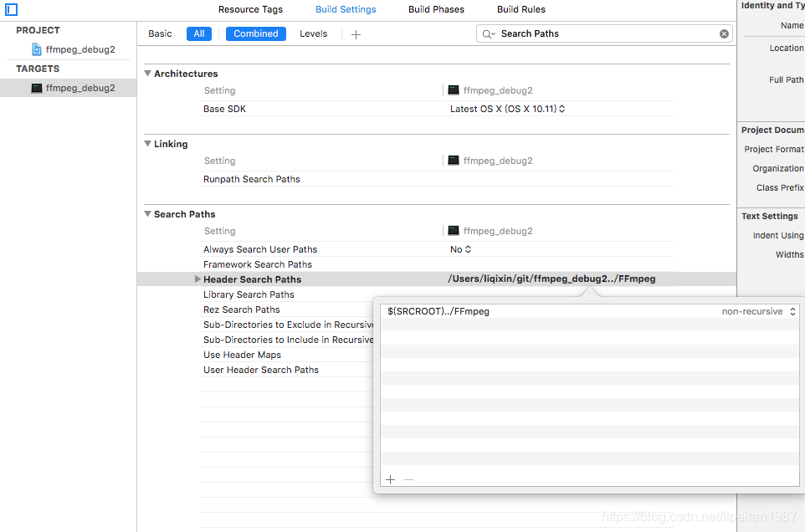Switch to Build Phases tab
Screen dimensions: 805x532
436,9
